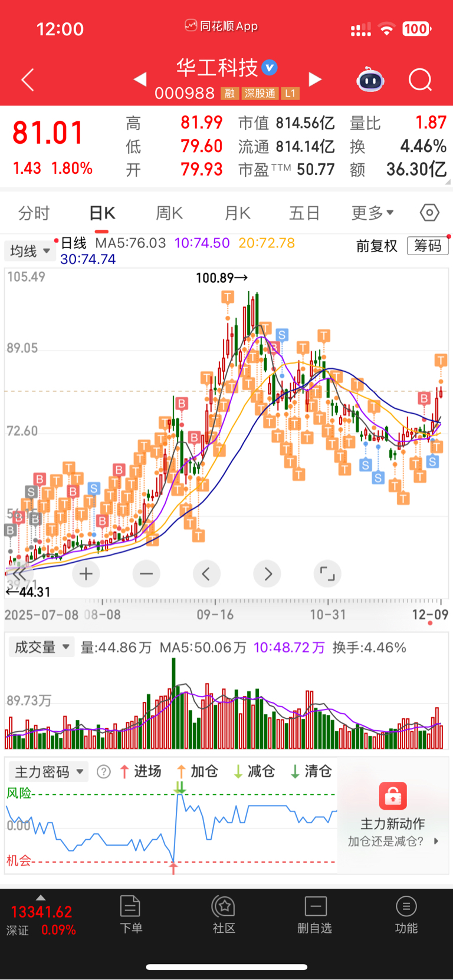Go to next stock with right triangle
Viewport: 453px width, 980px height.
[x=316, y=79]
